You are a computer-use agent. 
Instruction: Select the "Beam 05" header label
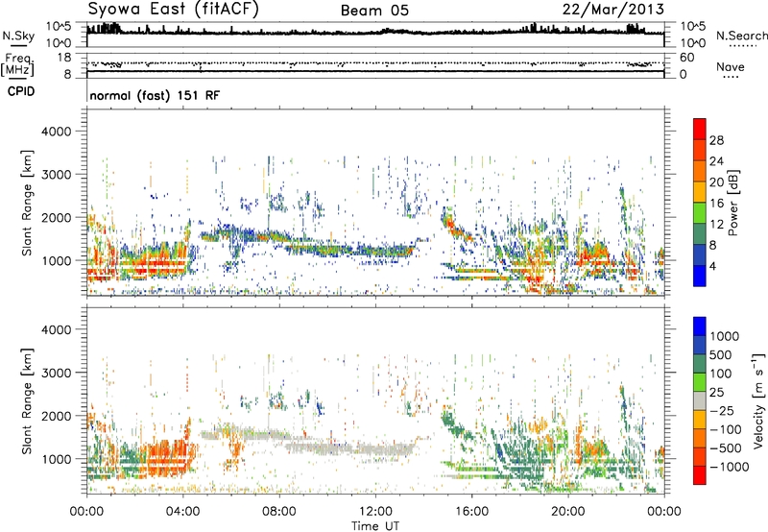[374, 11]
